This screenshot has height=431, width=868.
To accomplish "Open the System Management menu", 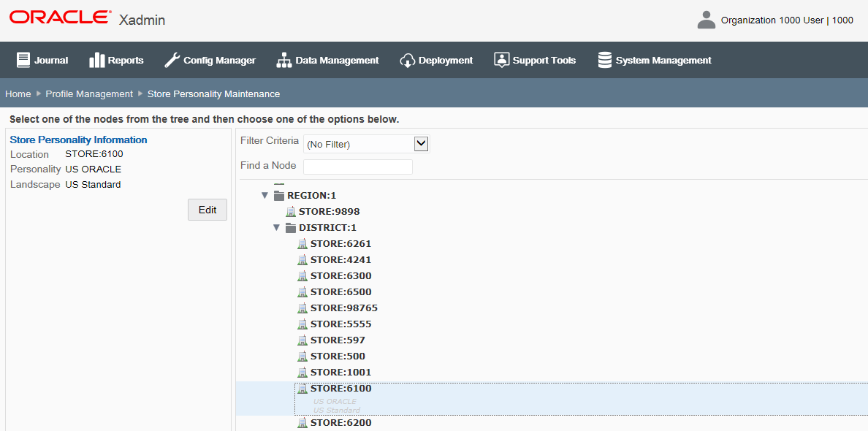I will pyautogui.click(x=655, y=61).
